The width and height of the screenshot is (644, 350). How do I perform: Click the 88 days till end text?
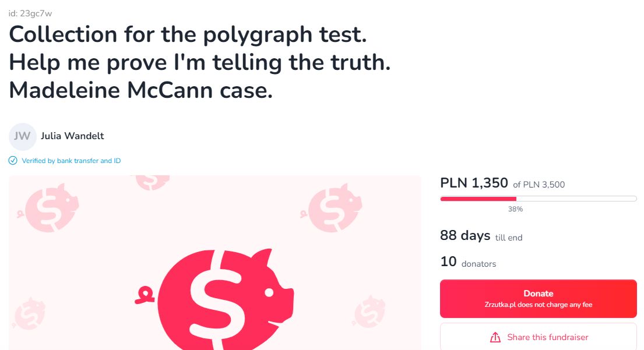[481, 236]
